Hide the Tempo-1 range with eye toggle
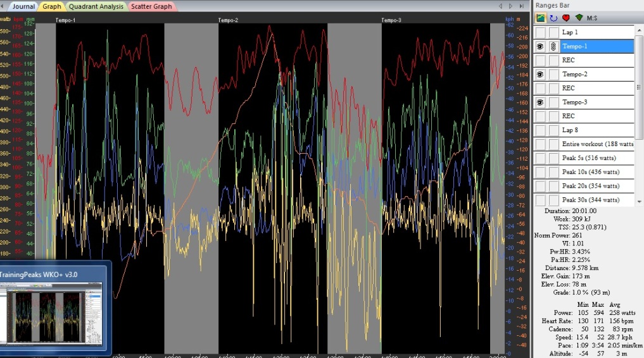The image size is (644, 358). [x=540, y=46]
